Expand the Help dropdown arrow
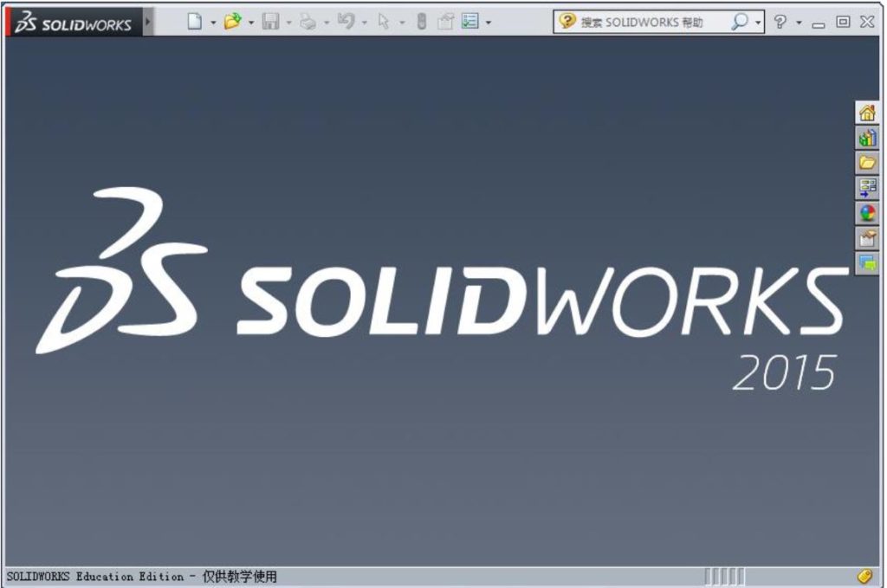Image resolution: width=887 pixels, height=588 pixels. (x=799, y=23)
